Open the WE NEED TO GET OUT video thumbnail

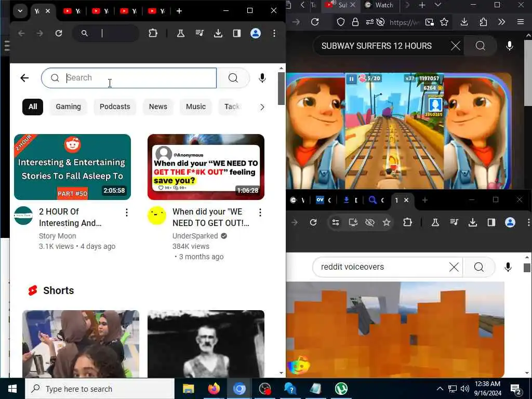tap(206, 167)
